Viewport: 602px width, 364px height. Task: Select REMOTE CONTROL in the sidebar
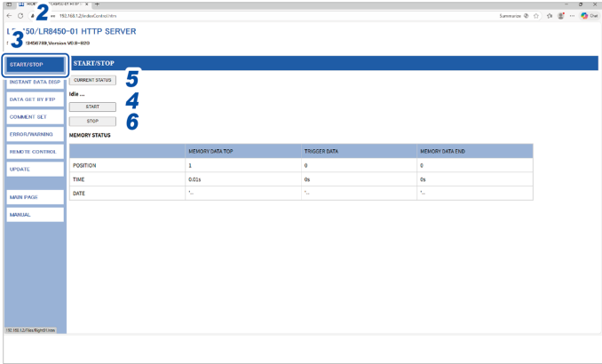coord(34,152)
